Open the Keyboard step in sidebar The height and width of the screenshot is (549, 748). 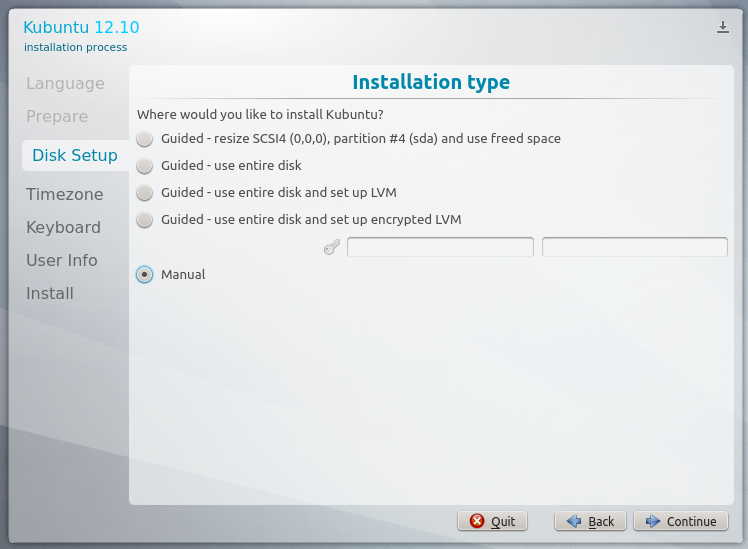pyautogui.click(x=63, y=228)
